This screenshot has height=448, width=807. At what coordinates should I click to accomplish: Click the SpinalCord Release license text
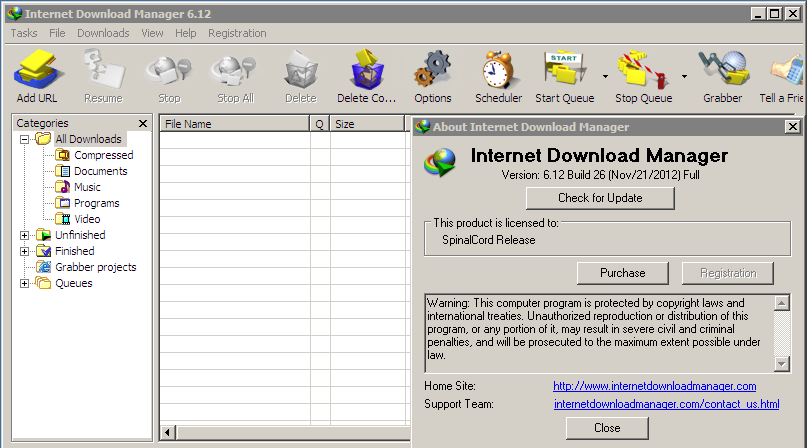coord(488,240)
